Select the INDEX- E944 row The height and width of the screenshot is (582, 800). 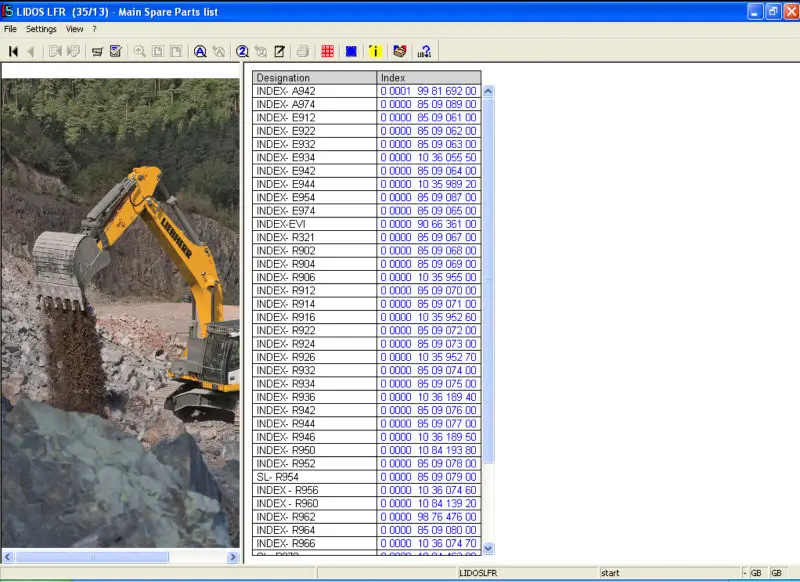(x=366, y=184)
